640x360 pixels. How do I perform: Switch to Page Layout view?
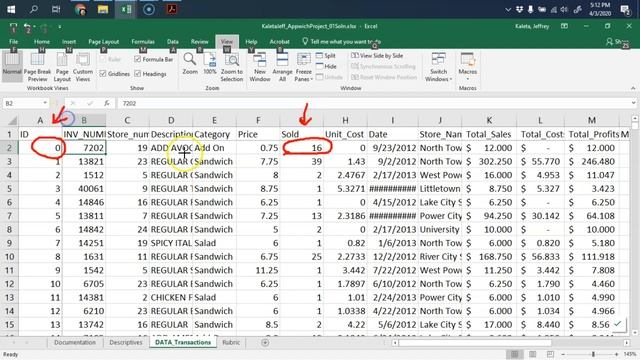click(62, 67)
